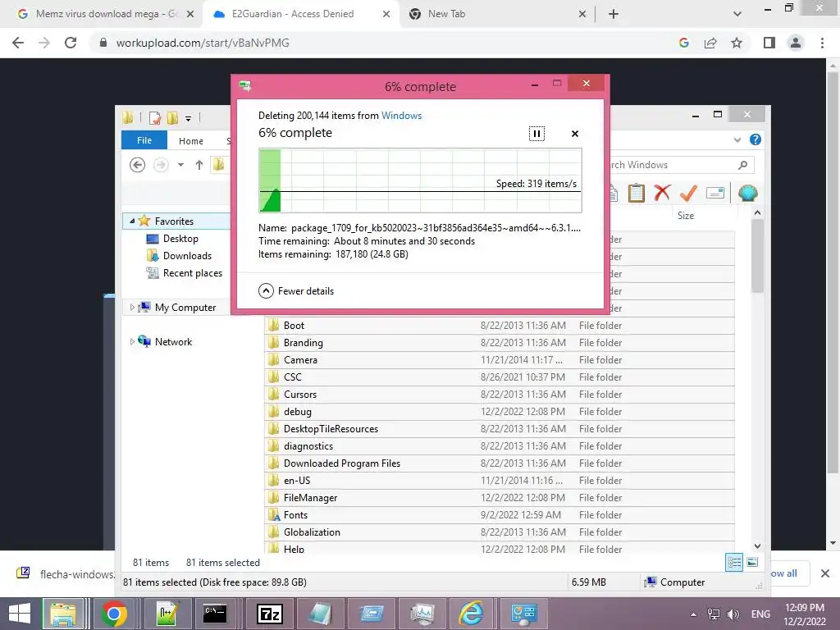Screen dimensions: 840x630
Task: Open Explorer recent locations dropdown arrow
Action: click(x=181, y=165)
